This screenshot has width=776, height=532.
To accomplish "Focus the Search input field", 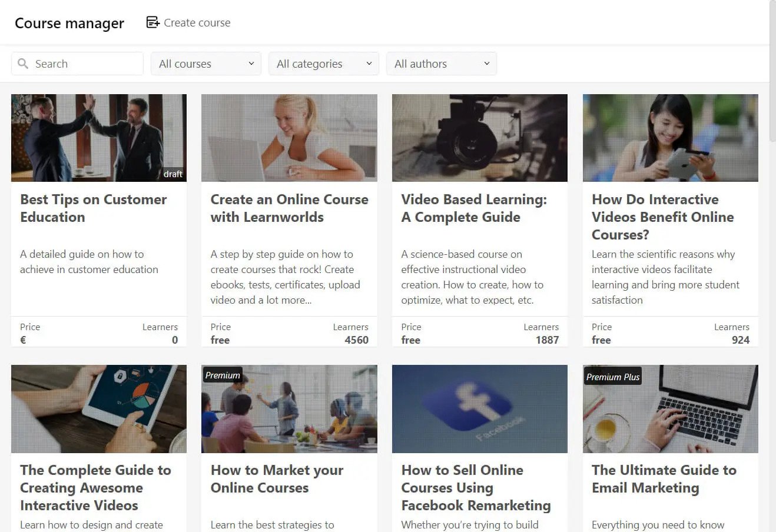I will tap(77, 64).
